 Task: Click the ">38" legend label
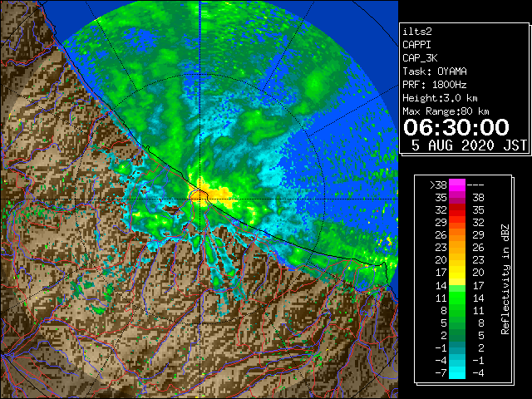(438, 185)
